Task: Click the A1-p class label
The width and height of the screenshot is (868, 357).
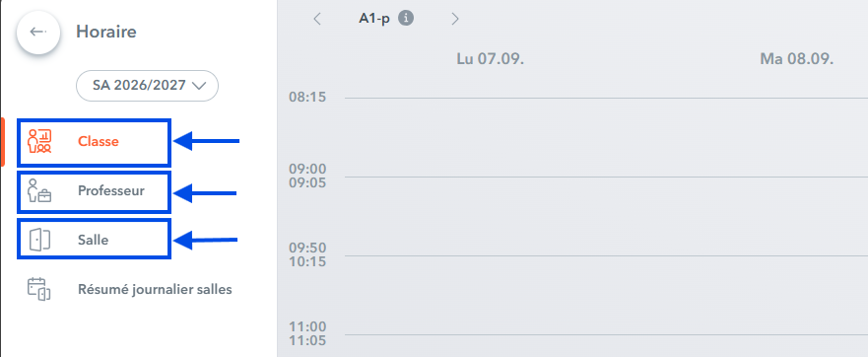Action: coord(374,19)
